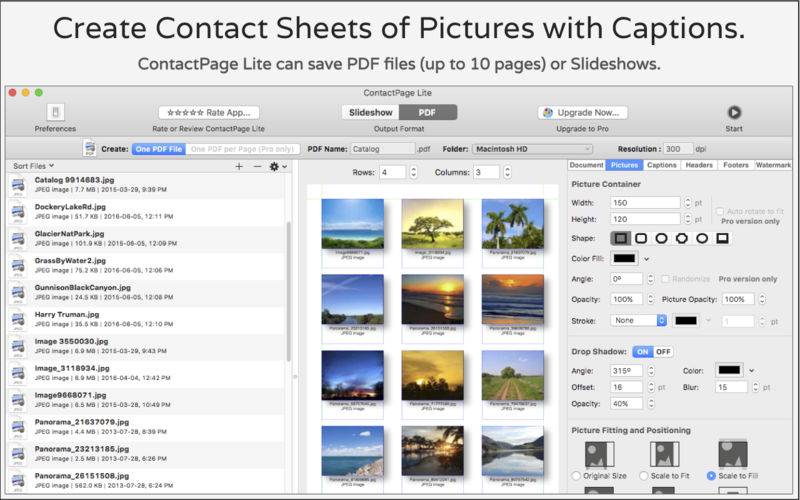This screenshot has width=800, height=500.
Task: Click the PDF Name field
Action: pyautogui.click(x=383, y=149)
